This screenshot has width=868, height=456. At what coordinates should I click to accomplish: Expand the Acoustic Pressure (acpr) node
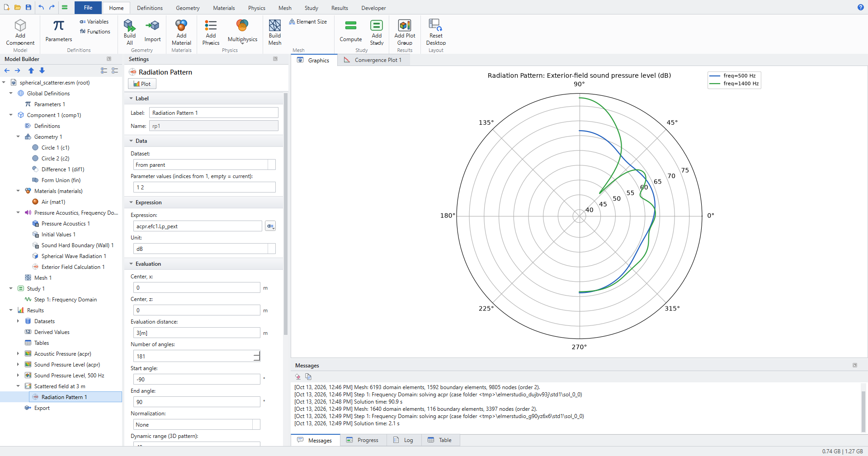click(18, 354)
